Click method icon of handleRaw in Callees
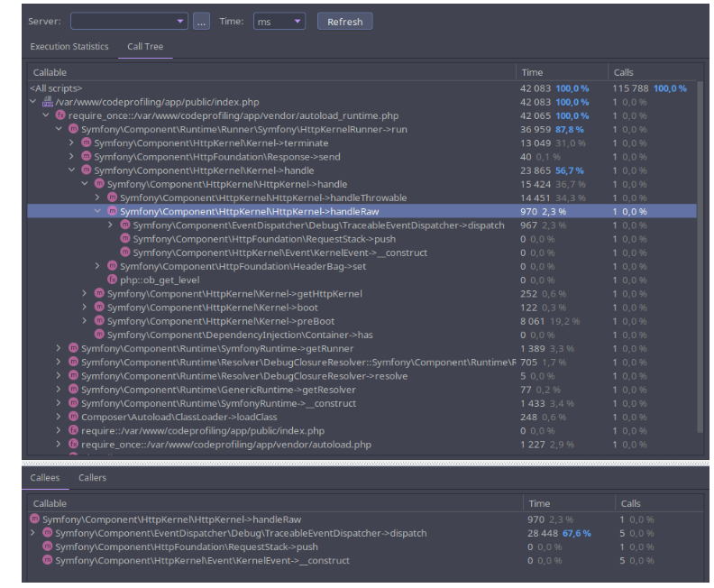714x588 pixels. [34, 519]
